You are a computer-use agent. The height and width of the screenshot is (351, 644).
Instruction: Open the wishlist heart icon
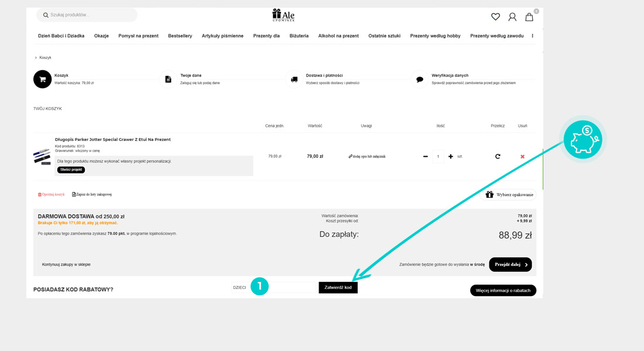(495, 17)
